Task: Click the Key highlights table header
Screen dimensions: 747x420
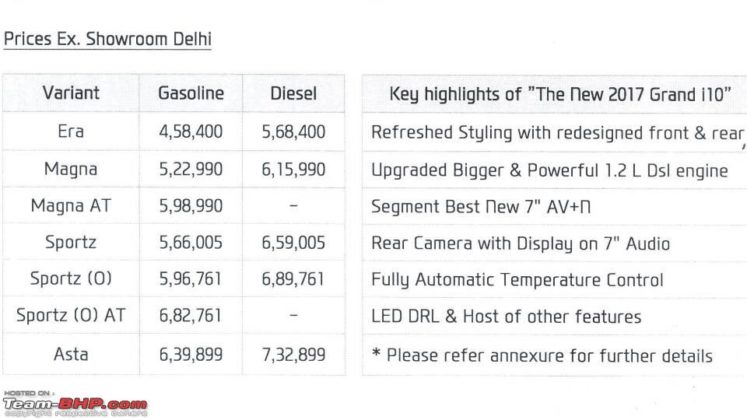Action: click(x=552, y=94)
